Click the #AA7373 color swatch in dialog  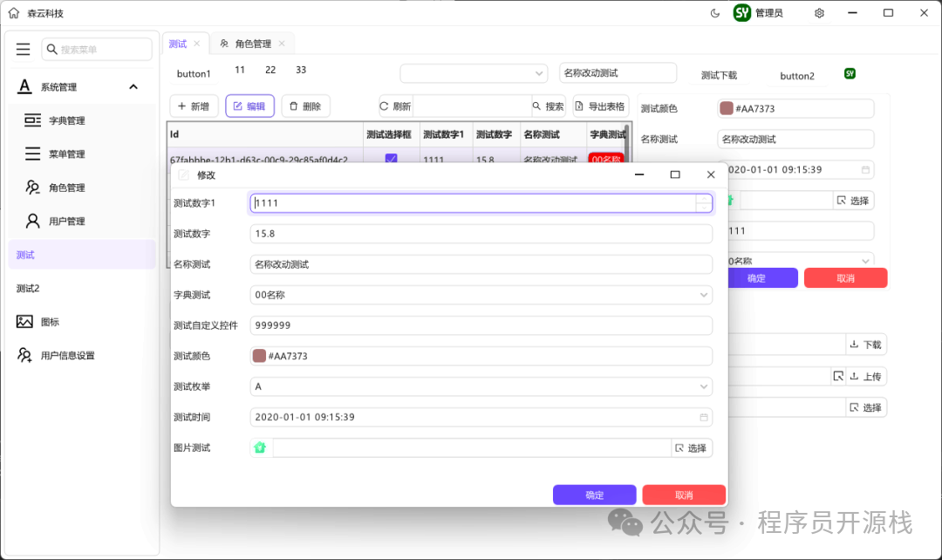pyautogui.click(x=259, y=356)
